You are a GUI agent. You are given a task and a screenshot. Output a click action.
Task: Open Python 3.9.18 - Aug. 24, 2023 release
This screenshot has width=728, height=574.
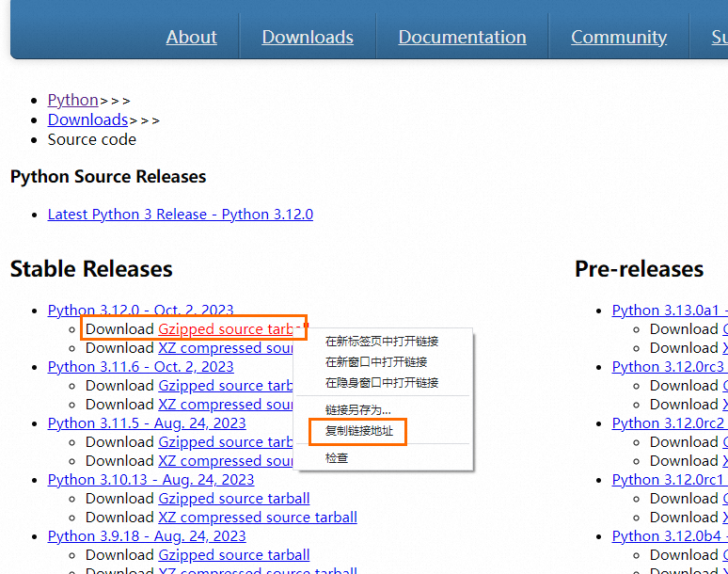pyautogui.click(x=147, y=536)
